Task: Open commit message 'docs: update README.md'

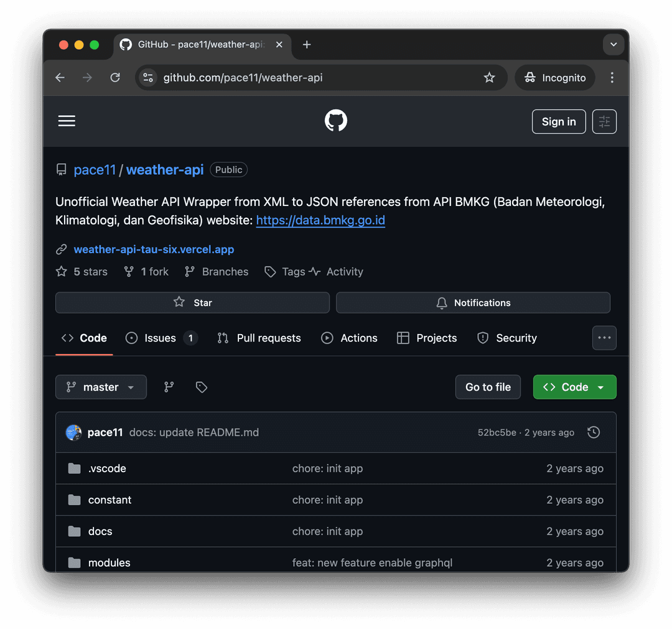Action: click(x=194, y=432)
